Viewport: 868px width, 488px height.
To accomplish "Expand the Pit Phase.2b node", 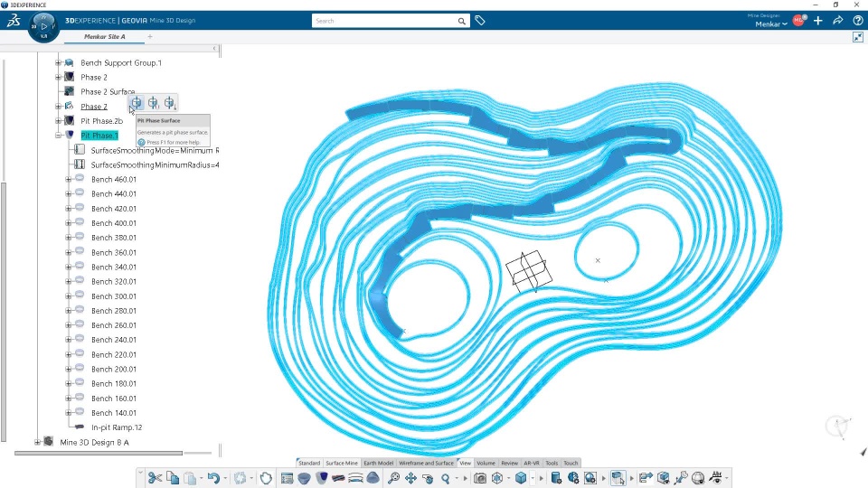I will (58, 120).
